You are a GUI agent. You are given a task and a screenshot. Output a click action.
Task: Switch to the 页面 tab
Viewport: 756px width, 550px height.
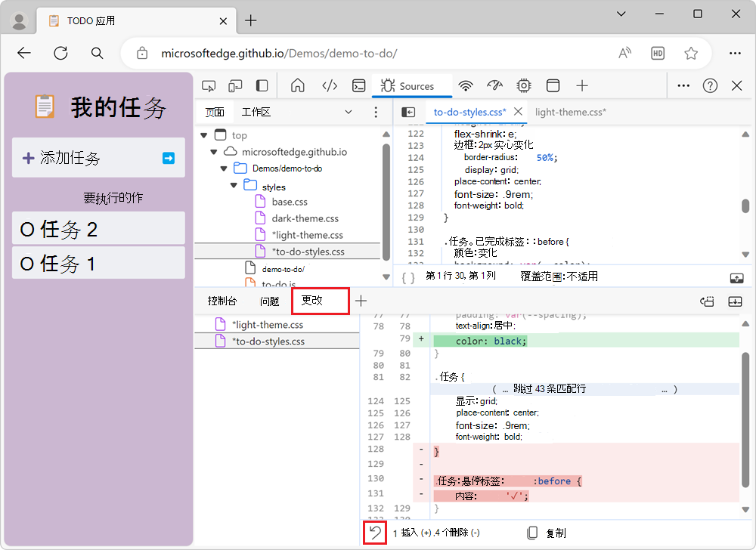(x=215, y=113)
